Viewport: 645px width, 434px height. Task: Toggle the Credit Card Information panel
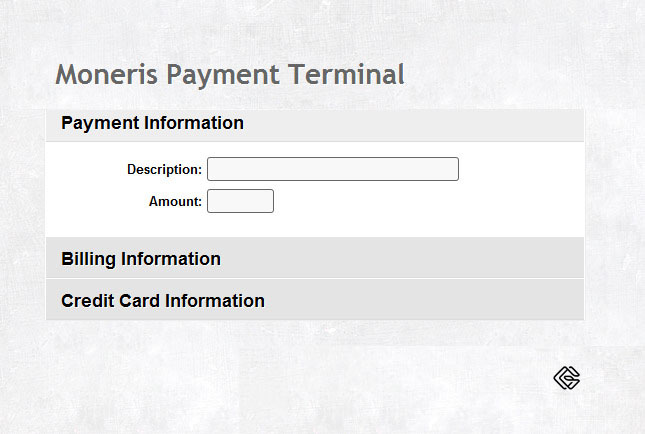click(163, 300)
